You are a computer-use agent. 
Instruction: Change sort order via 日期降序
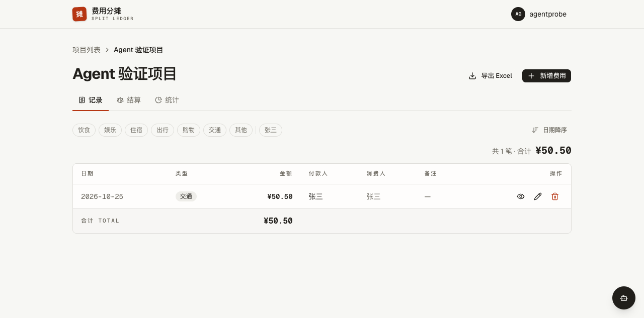pos(549,130)
